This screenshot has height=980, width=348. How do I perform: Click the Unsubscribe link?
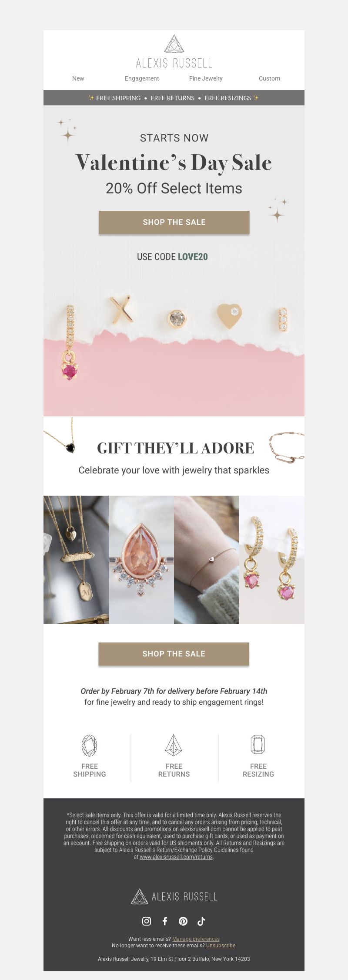pos(221,946)
